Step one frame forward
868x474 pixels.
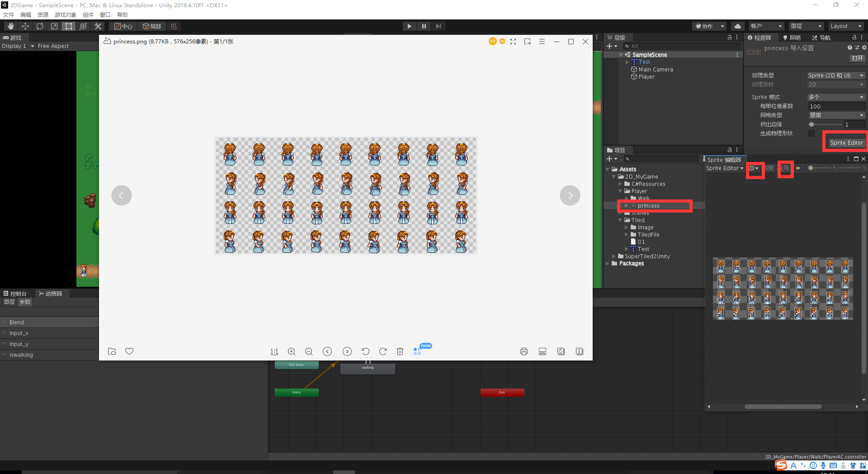click(x=438, y=26)
